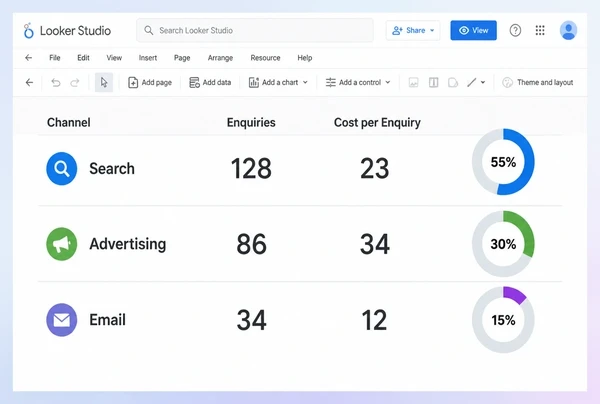600x404 pixels.
Task: Click the search magnifier icon
Action: click(149, 30)
